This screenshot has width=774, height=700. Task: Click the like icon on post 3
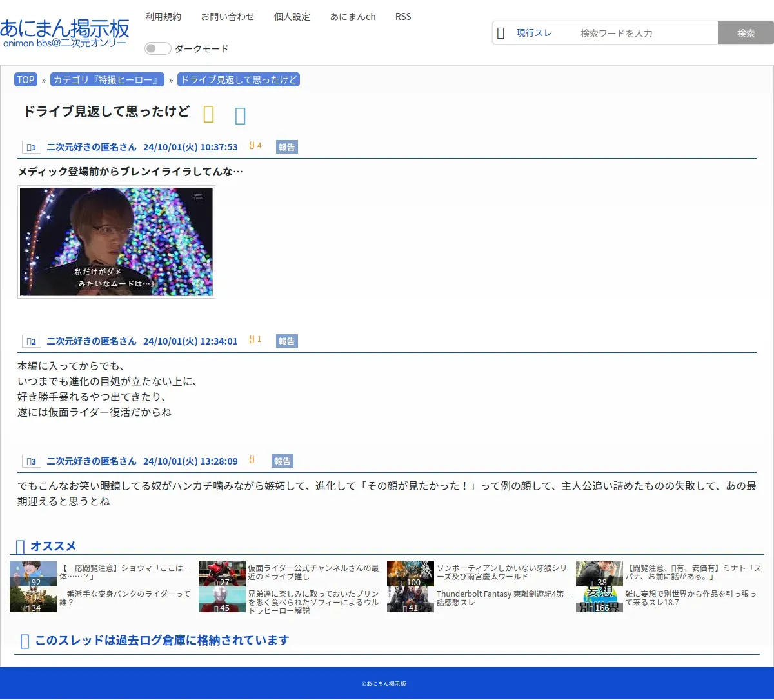(252, 460)
